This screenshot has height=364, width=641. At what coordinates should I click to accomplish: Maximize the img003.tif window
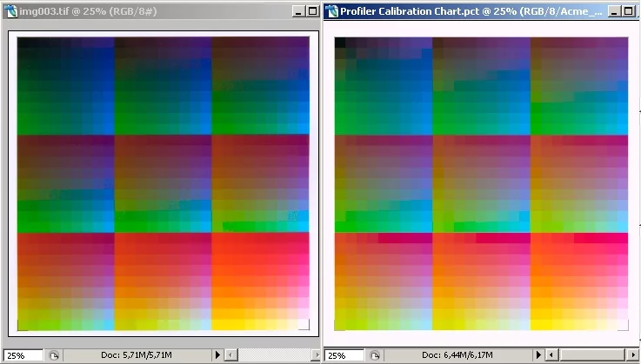click(313, 11)
